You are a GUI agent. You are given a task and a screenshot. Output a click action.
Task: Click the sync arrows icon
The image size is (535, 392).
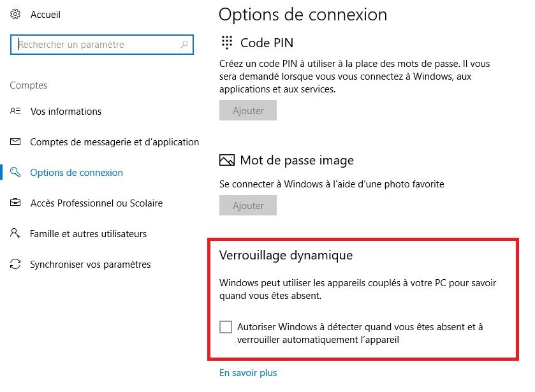click(16, 264)
